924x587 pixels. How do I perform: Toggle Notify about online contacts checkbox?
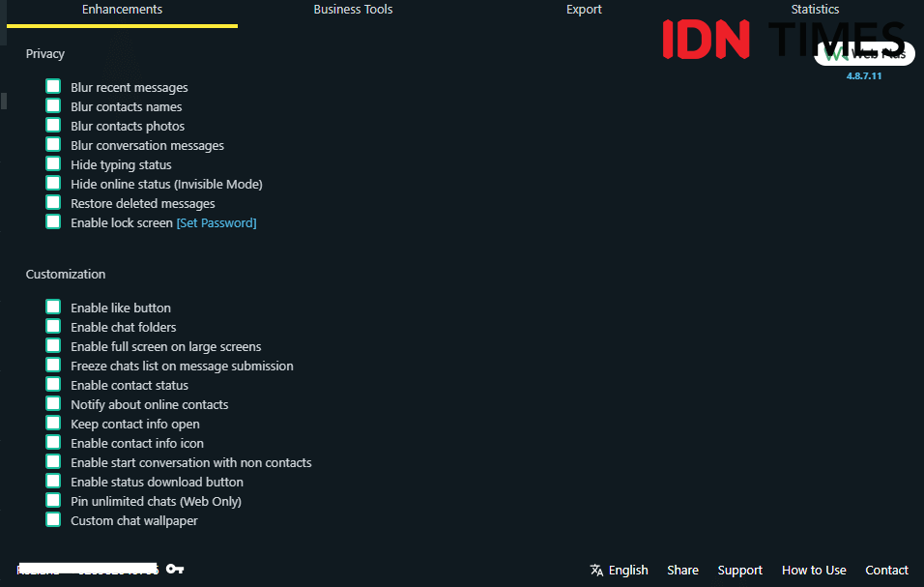click(53, 404)
